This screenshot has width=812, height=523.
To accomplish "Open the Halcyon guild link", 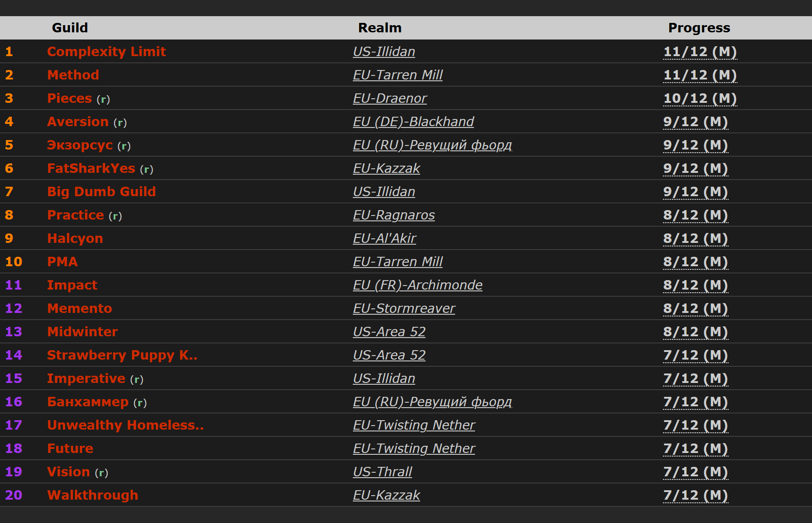I will tap(75, 238).
